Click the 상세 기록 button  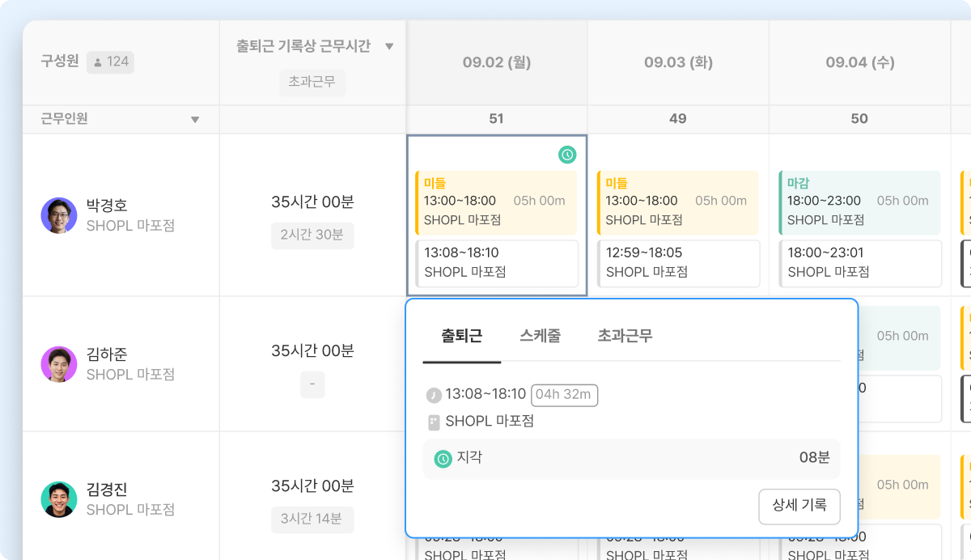pos(799,507)
